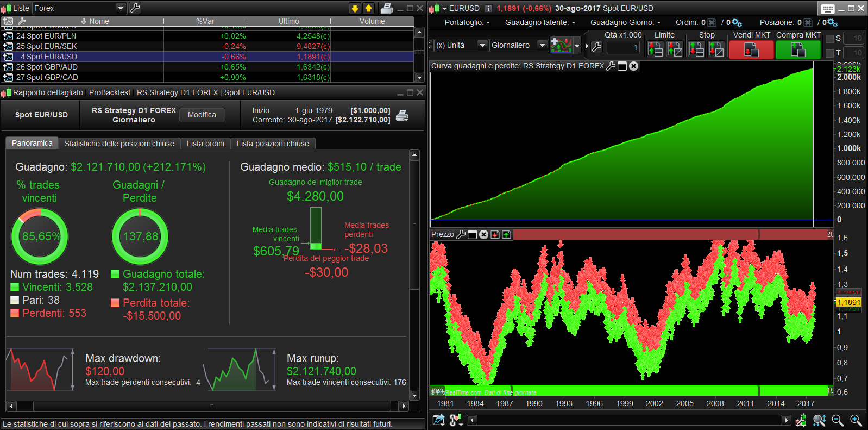This screenshot has height=430, width=868.
Task: Click the second Limite order icon
Action: point(675,49)
